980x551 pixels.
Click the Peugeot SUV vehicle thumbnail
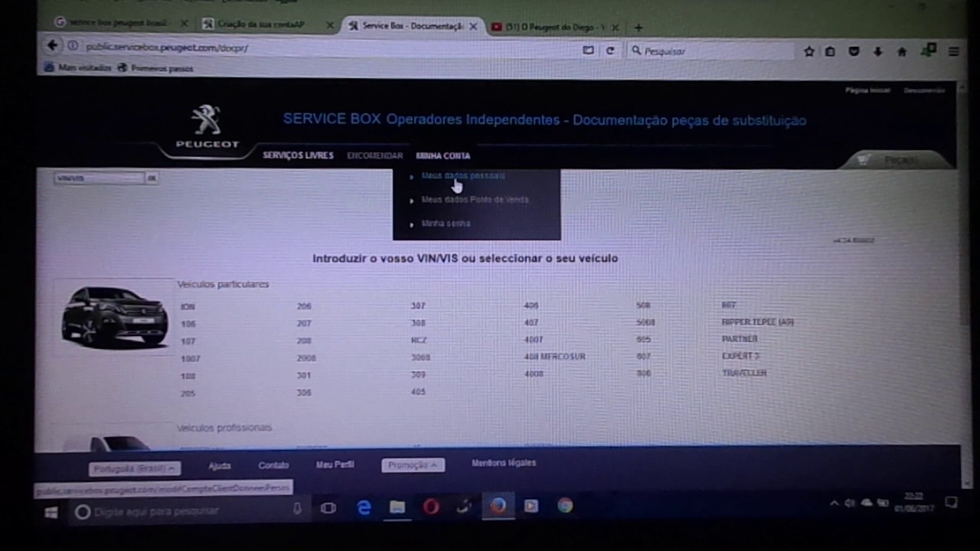115,316
